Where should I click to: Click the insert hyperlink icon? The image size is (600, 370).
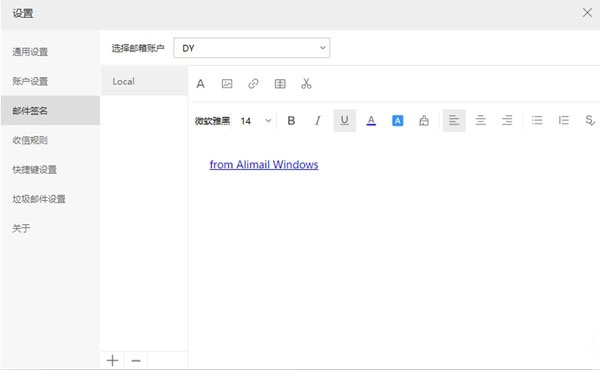(x=253, y=83)
